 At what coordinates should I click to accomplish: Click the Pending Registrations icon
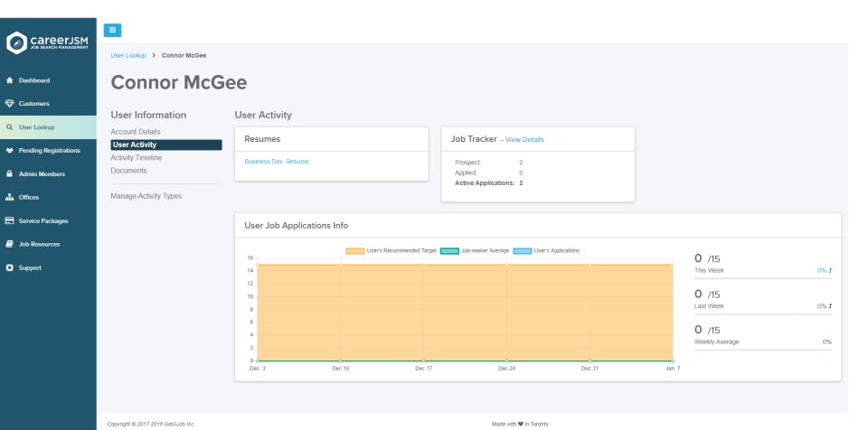(x=9, y=151)
